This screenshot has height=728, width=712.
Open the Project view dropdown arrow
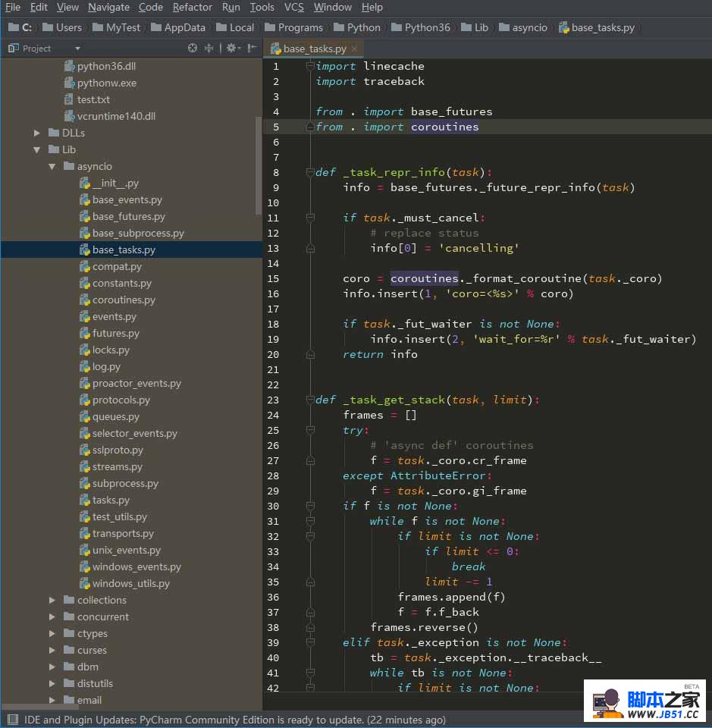tap(77, 49)
